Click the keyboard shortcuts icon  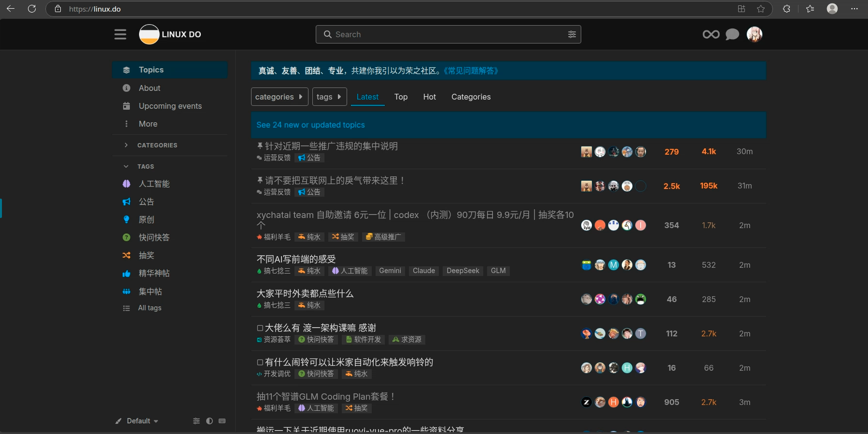[222, 421]
